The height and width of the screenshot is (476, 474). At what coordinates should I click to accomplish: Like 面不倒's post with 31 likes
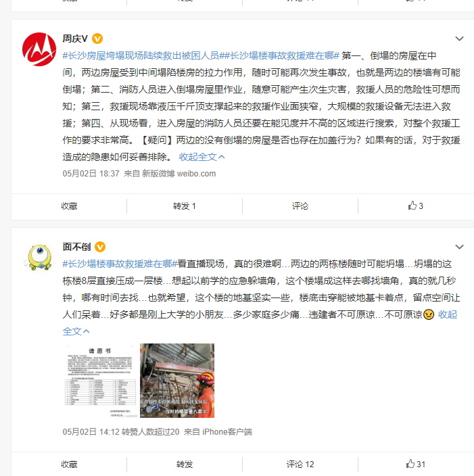415,464
